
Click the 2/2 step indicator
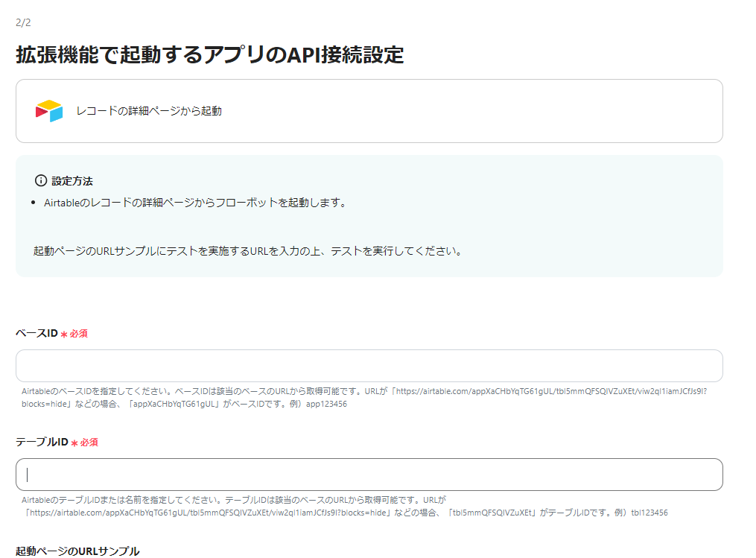coord(23,22)
